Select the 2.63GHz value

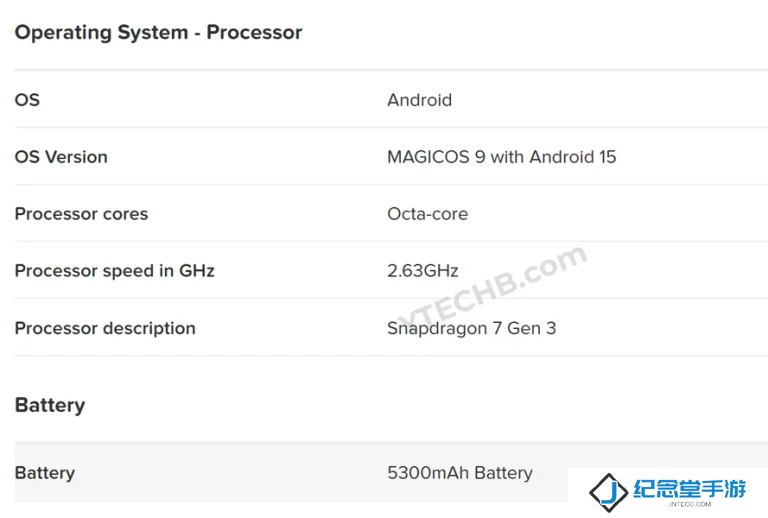click(x=423, y=271)
